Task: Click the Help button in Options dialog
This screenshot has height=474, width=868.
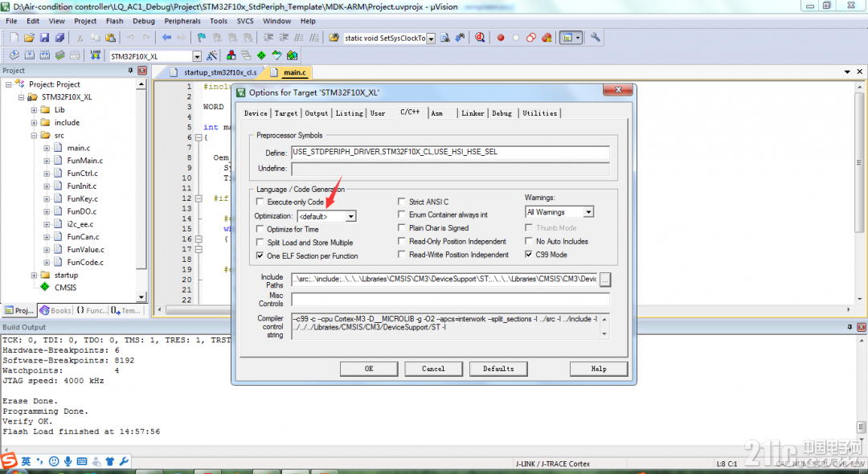Action: (x=599, y=369)
